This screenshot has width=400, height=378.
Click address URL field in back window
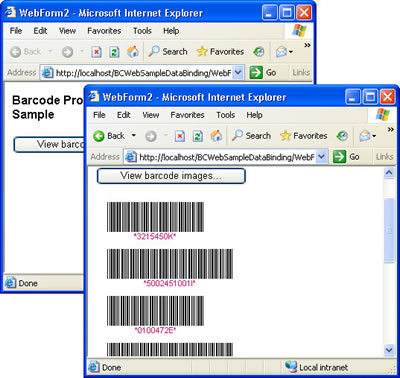coord(142,72)
